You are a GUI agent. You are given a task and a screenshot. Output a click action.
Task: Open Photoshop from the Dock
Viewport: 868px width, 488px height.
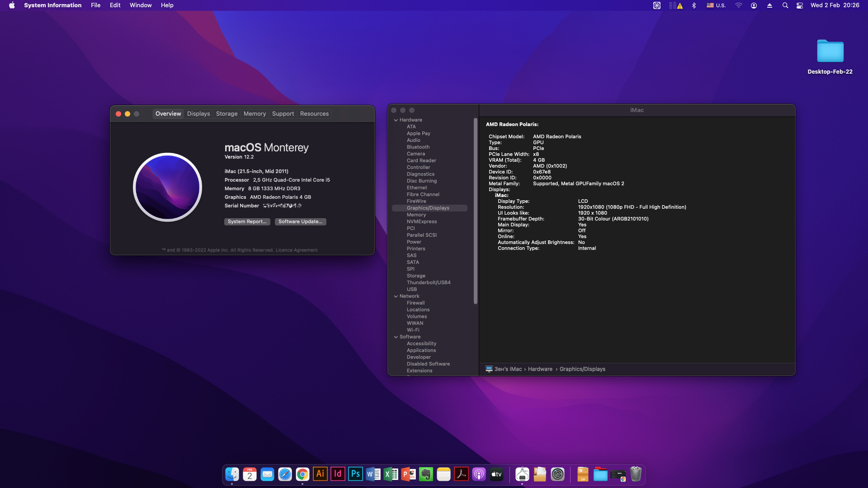pos(355,474)
